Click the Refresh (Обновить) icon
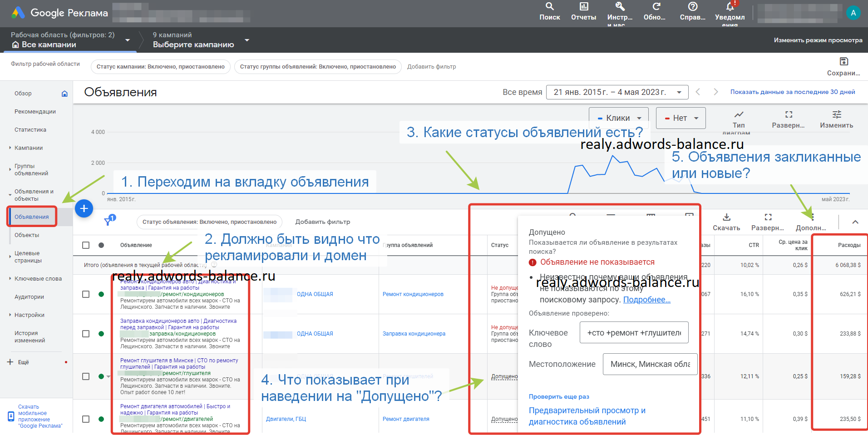868x435 pixels. point(656,7)
